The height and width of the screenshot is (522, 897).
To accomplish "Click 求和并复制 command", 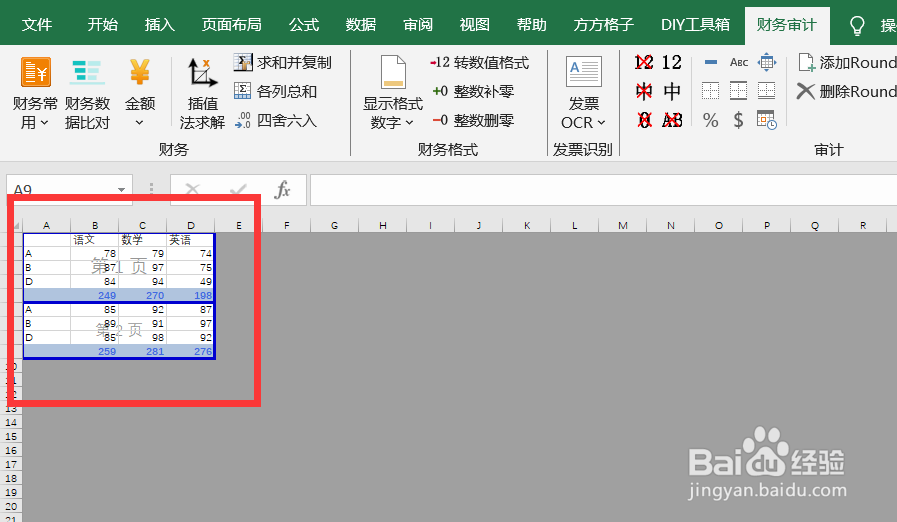I will click(283, 62).
